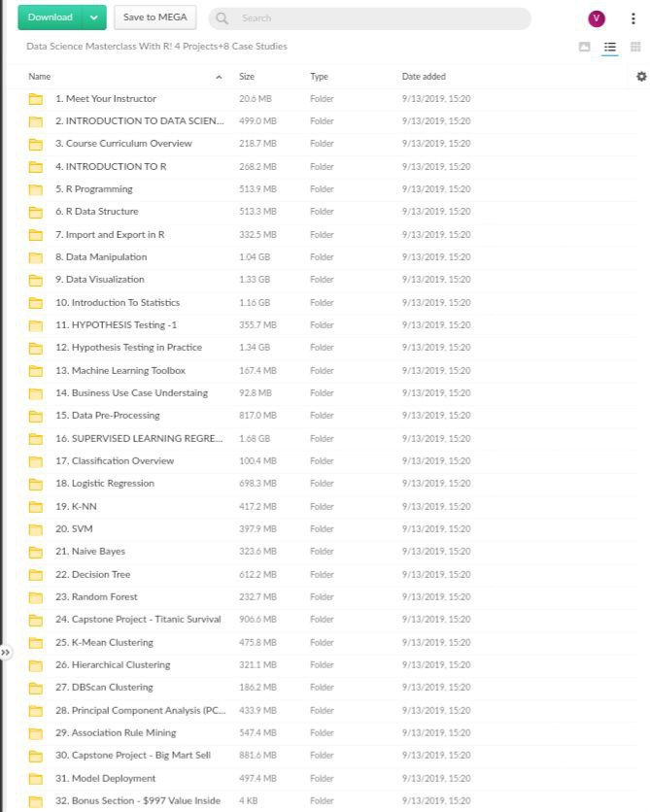The image size is (650, 812).
Task: Sort by Size column header
Action: (x=247, y=76)
